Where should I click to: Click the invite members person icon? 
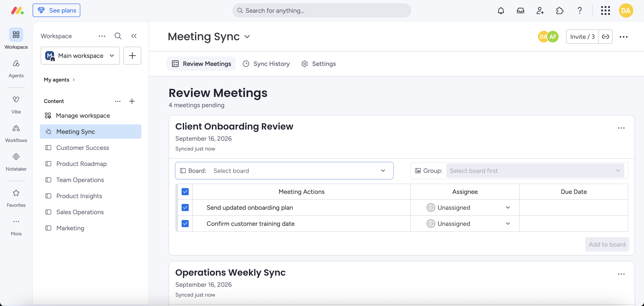[540, 10]
